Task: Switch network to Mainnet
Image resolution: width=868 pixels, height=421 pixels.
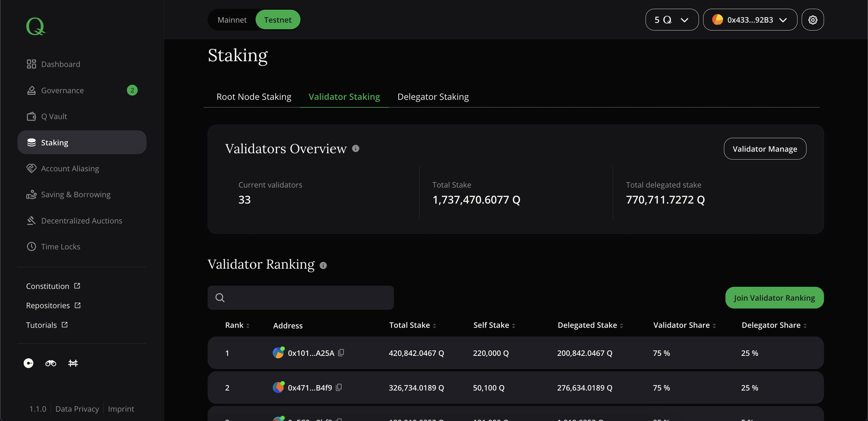Action: click(232, 20)
